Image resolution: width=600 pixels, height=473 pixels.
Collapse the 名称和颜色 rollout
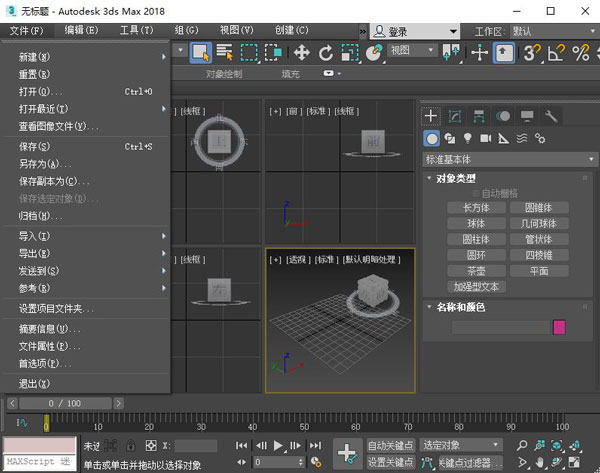(x=460, y=307)
